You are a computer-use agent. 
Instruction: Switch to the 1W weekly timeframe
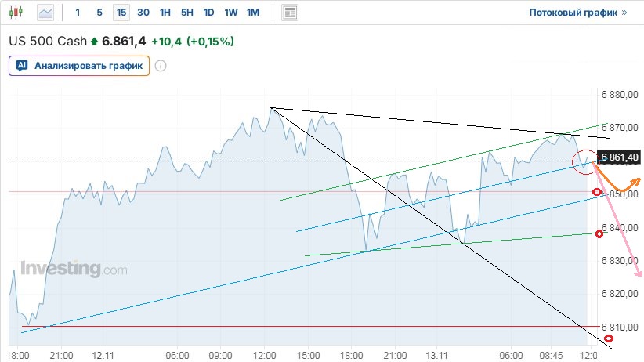pyautogui.click(x=230, y=13)
